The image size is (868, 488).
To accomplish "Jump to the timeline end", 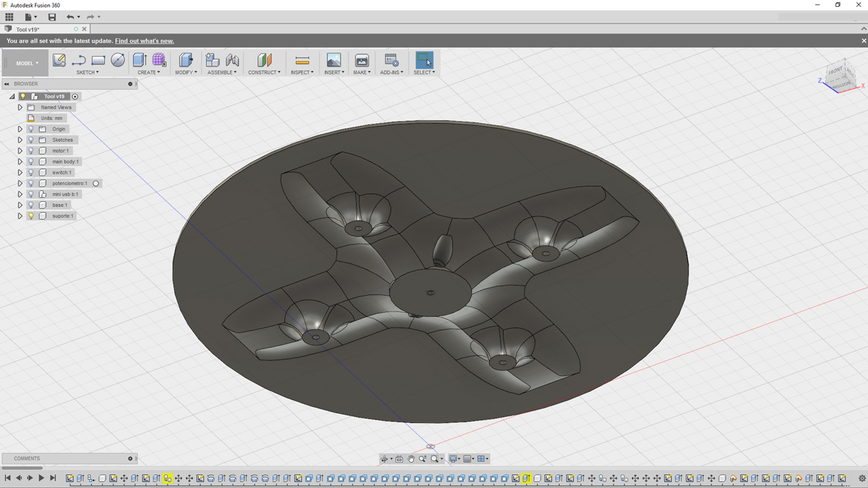I will 53,478.
